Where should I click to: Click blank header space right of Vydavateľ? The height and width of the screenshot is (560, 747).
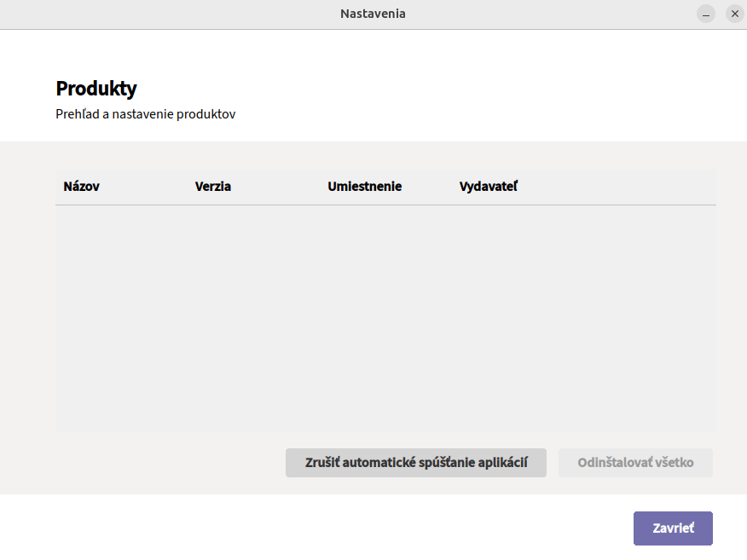tap(622, 187)
